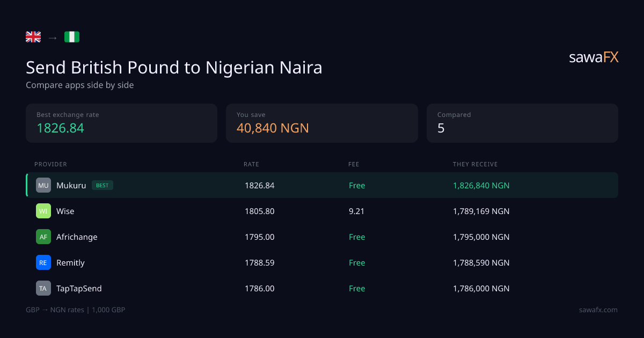Click the Free fee for Mukuru

pos(357,185)
